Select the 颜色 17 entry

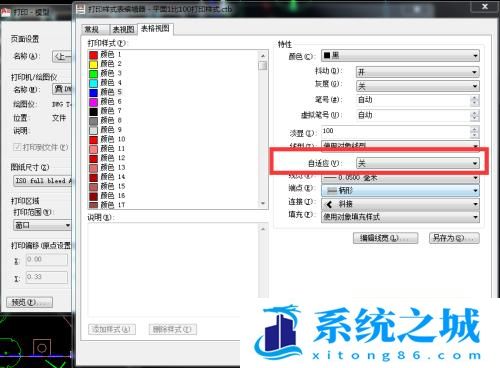point(107,204)
